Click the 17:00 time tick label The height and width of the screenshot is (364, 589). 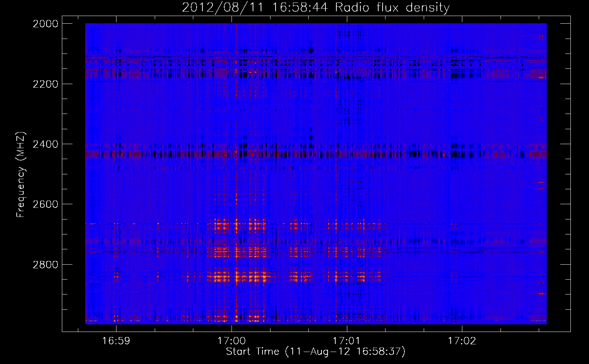(x=232, y=341)
